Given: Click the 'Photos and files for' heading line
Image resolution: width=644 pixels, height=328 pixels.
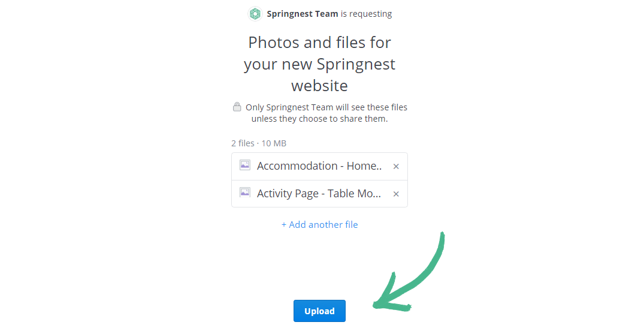Looking at the screenshot, I should click(319, 43).
